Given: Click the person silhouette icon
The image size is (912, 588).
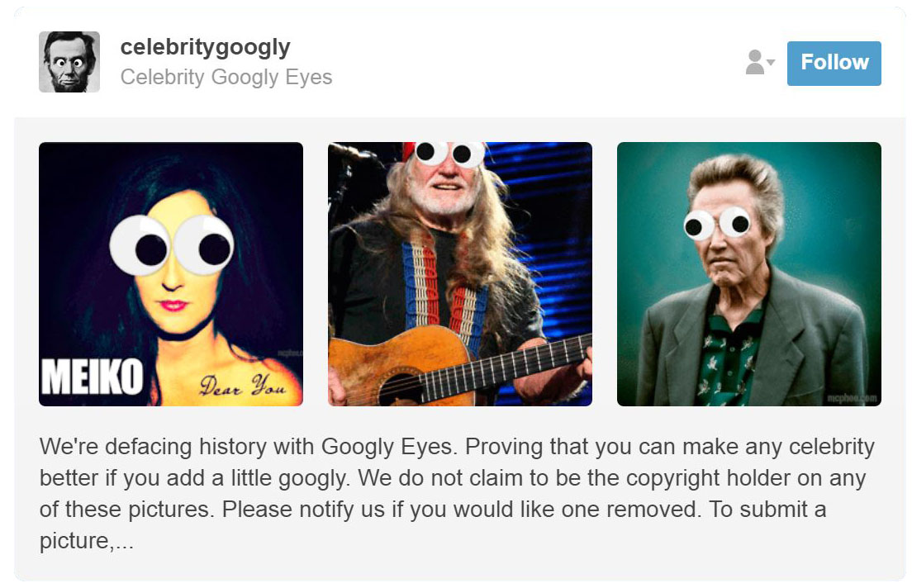Looking at the screenshot, I should (x=754, y=62).
